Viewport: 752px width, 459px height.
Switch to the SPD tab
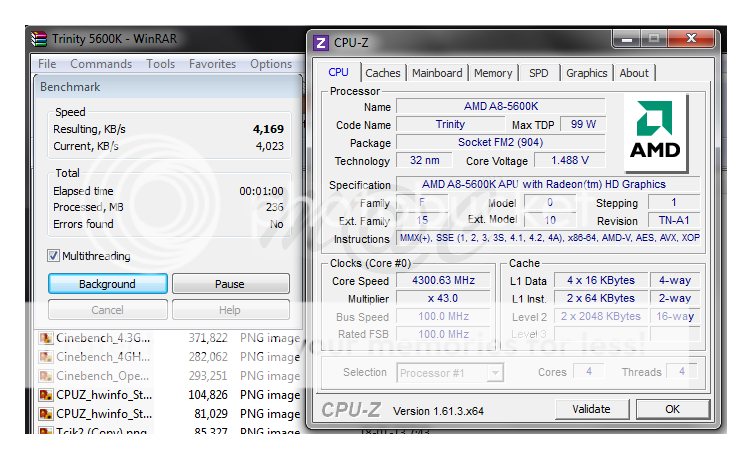coord(539,73)
